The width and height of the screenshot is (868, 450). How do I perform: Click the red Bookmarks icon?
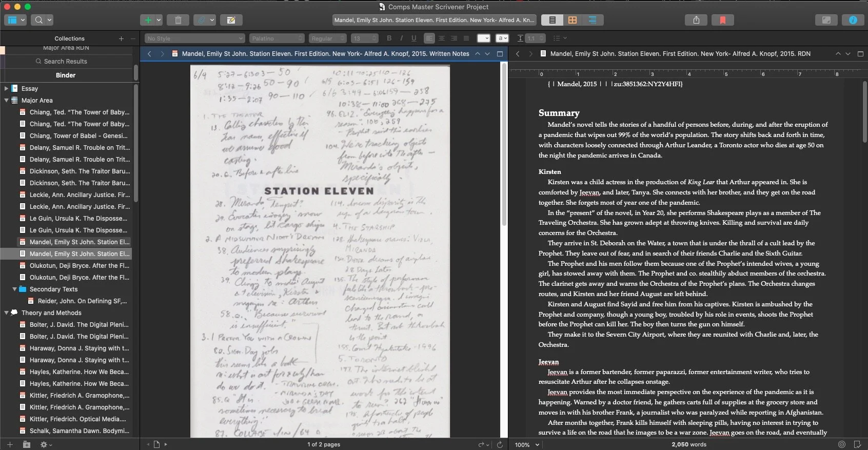pos(723,20)
